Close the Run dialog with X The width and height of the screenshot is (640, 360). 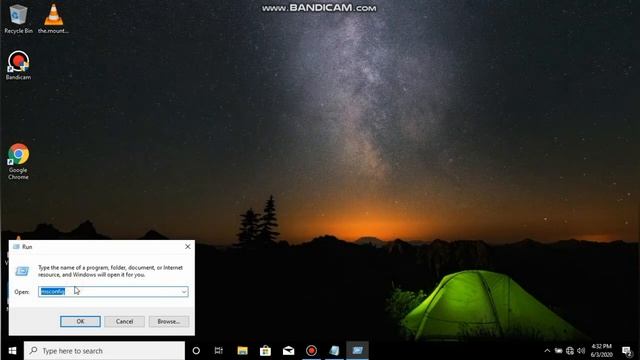pyautogui.click(x=187, y=247)
